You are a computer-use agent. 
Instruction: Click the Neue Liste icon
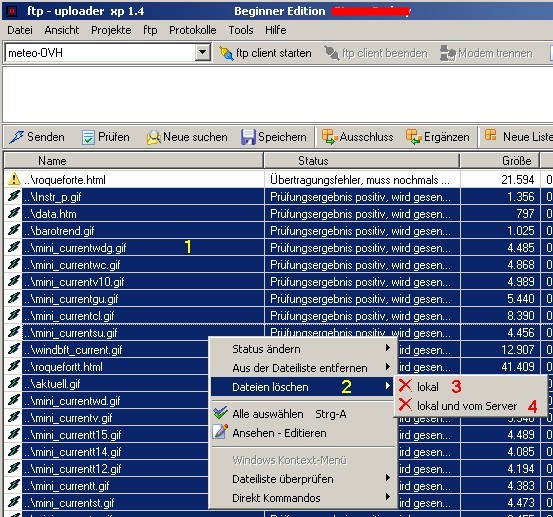pos(490,135)
